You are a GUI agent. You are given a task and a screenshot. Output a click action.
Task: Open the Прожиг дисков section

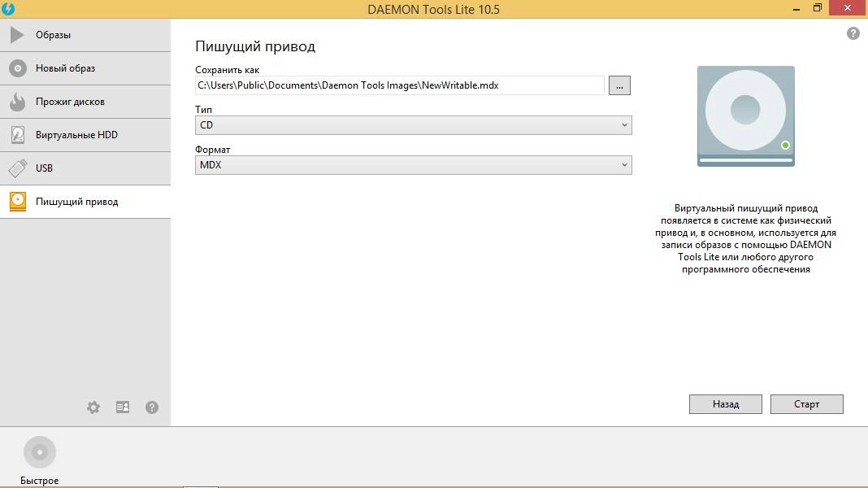(85, 102)
